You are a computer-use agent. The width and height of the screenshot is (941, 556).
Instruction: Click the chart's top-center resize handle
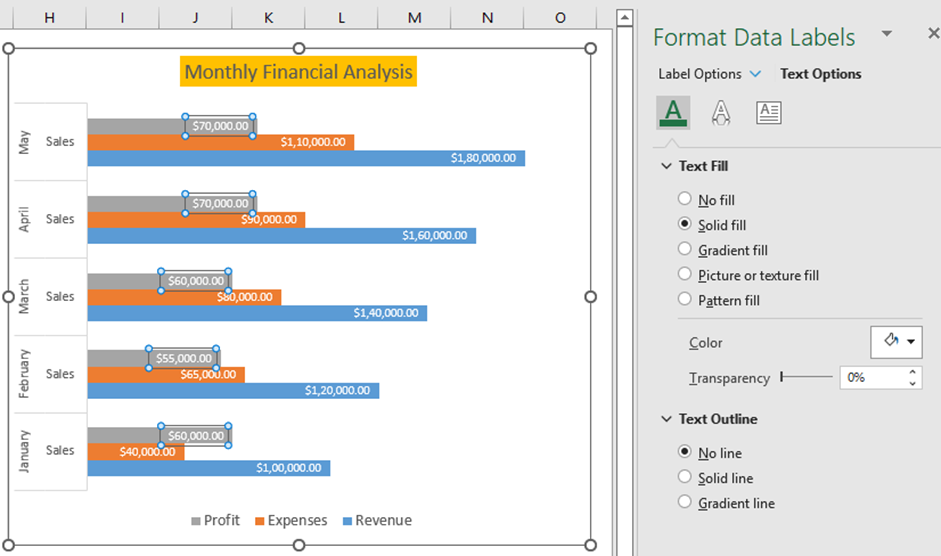[299, 48]
